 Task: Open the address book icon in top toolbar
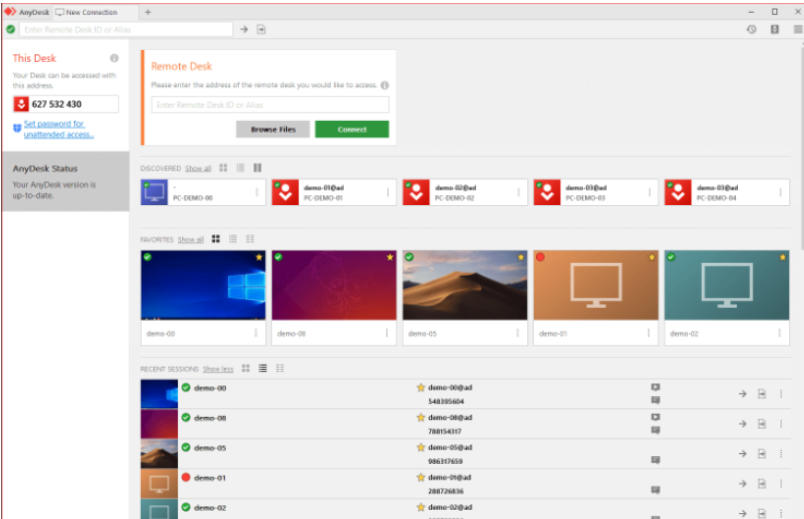775,30
